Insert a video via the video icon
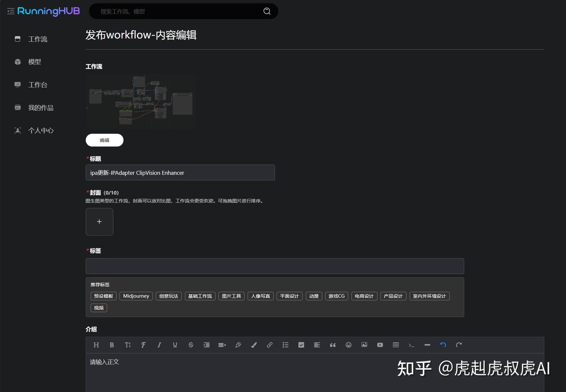 point(380,345)
